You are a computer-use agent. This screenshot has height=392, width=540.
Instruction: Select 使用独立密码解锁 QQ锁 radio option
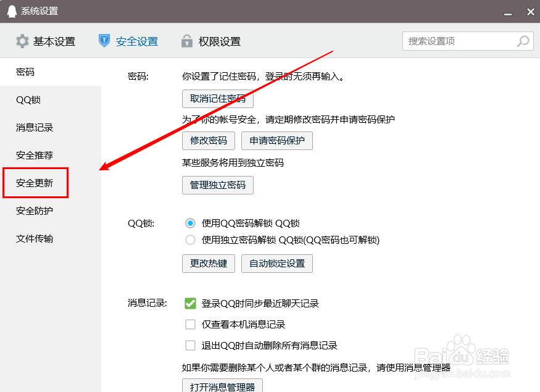point(190,240)
